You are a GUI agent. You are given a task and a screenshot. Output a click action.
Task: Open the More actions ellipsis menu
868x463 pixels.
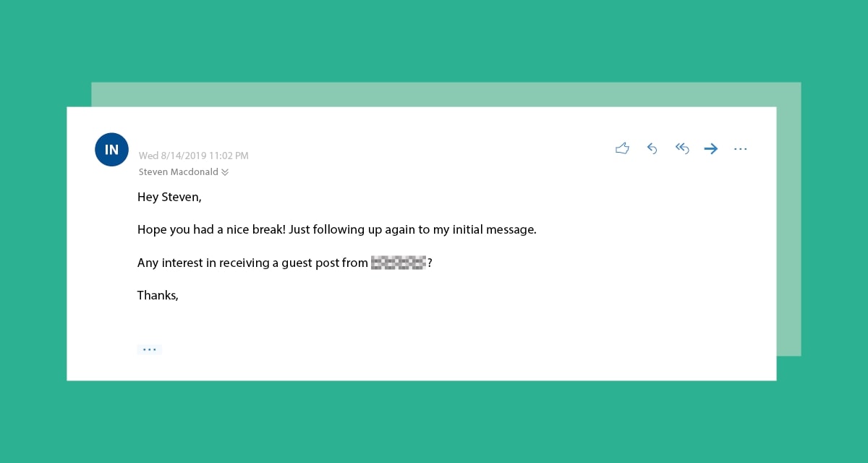(x=740, y=148)
